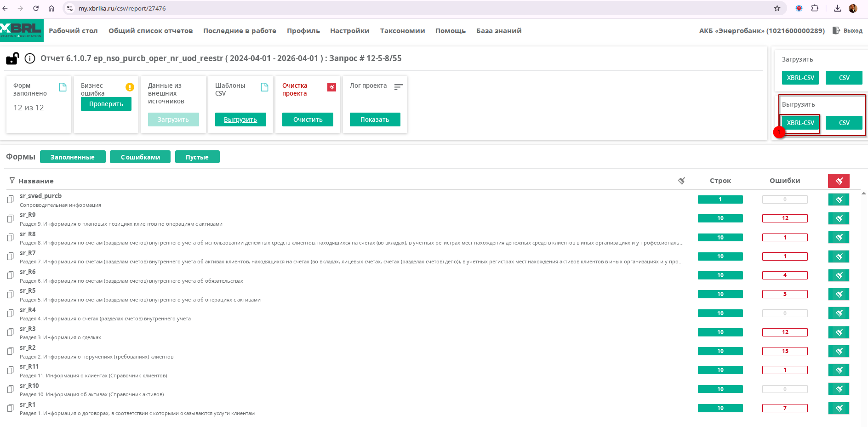
Task: Open the Настройки menu
Action: pyautogui.click(x=349, y=31)
